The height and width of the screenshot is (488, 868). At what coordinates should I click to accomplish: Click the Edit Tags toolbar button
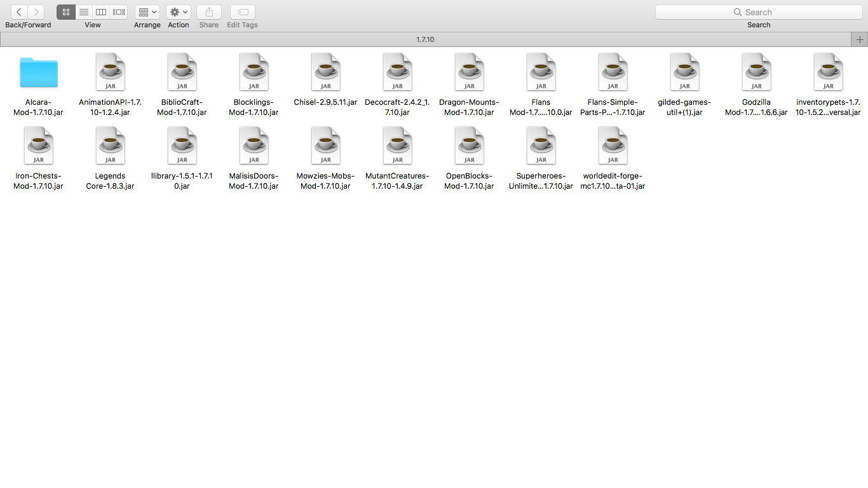coord(242,12)
